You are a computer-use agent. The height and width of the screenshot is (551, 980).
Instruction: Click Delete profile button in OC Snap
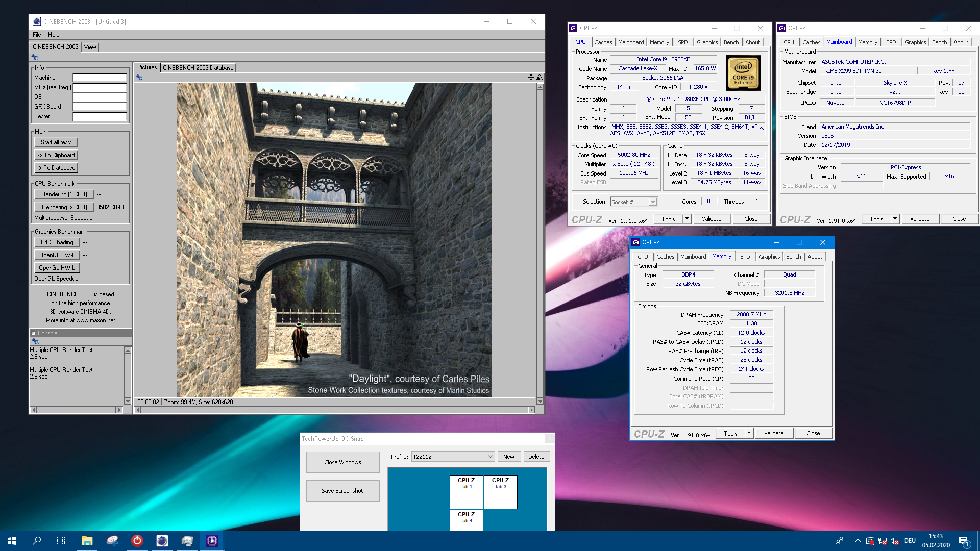click(x=536, y=457)
